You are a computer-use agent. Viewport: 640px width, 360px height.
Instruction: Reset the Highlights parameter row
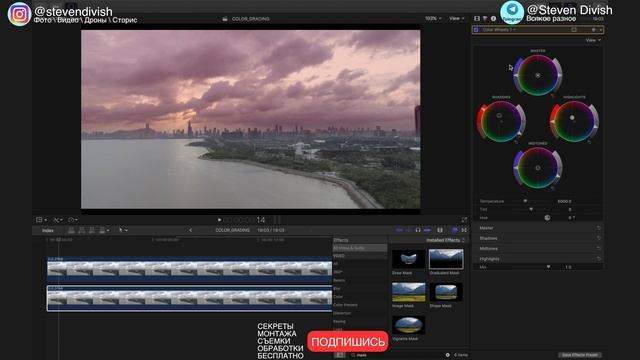tap(598, 259)
